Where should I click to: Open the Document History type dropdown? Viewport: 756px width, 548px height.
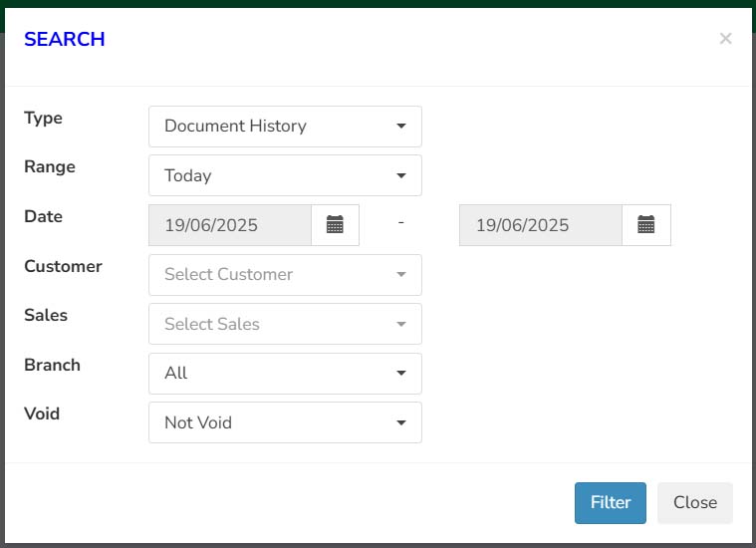click(x=285, y=127)
